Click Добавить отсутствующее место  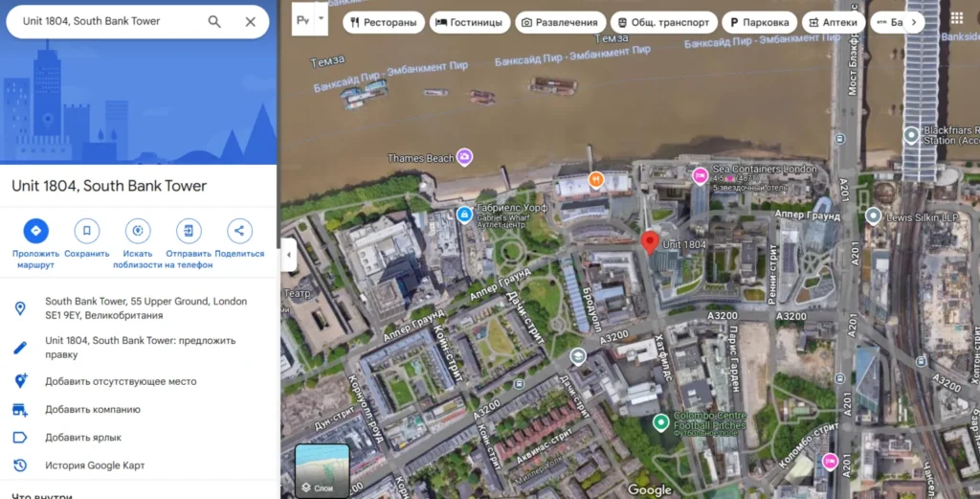[x=121, y=381]
